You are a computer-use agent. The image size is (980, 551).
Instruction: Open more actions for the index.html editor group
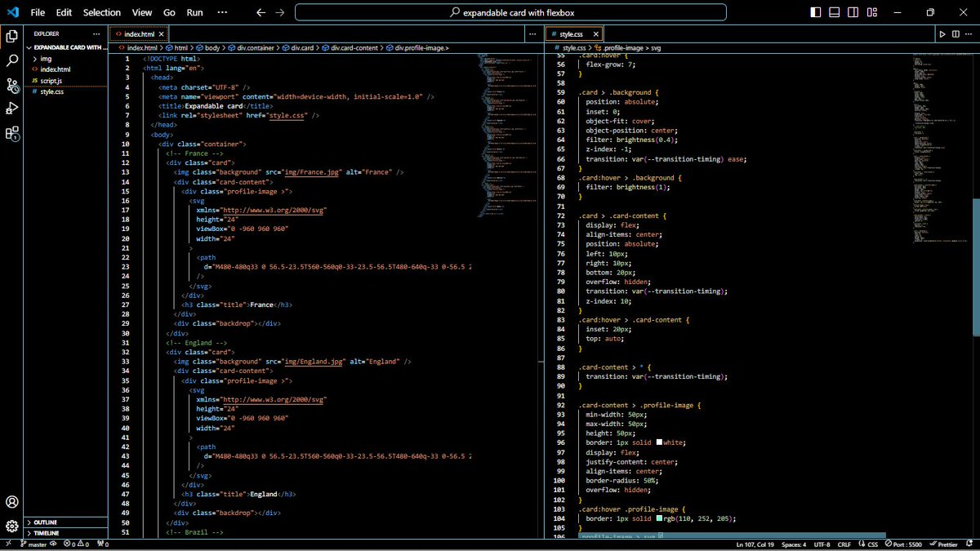pos(532,34)
